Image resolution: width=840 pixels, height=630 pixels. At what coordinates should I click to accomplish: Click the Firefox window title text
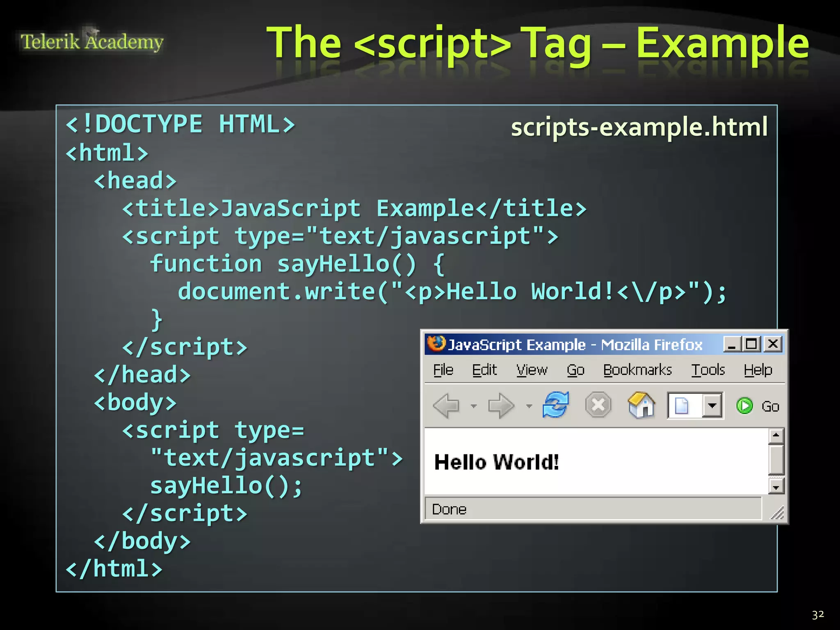pos(575,345)
